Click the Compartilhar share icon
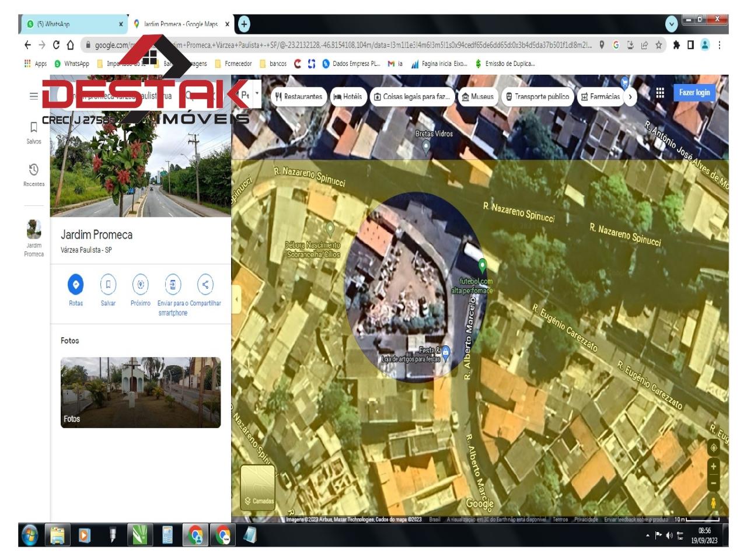The width and height of the screenshot is (747, 560). click(205, 285)
